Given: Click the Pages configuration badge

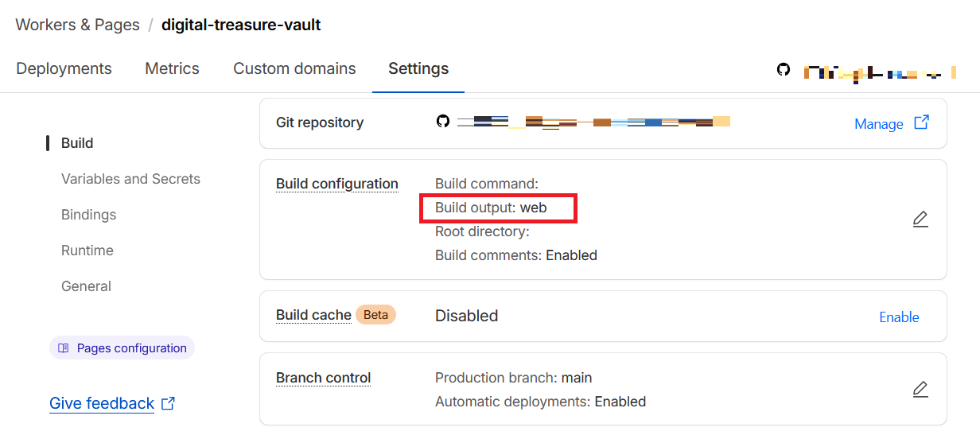Looking at the screenshot, I should 122,348.
